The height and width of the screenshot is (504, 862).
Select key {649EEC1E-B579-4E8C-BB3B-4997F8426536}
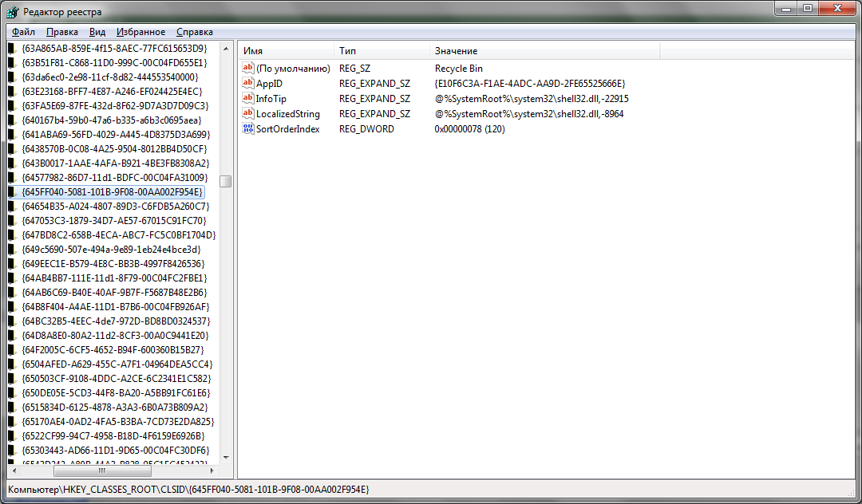[x=113, y=263]
